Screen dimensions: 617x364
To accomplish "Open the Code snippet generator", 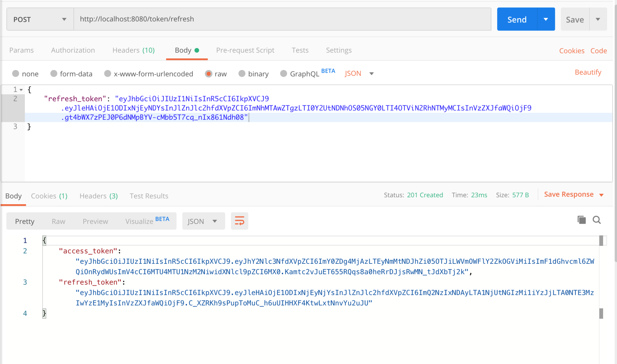I will [598, 50].
